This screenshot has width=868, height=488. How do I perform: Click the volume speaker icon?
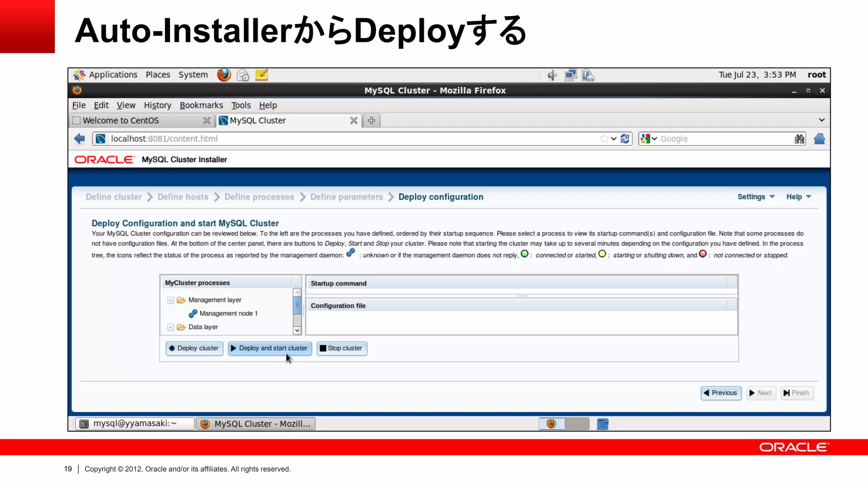click(552, 75)
